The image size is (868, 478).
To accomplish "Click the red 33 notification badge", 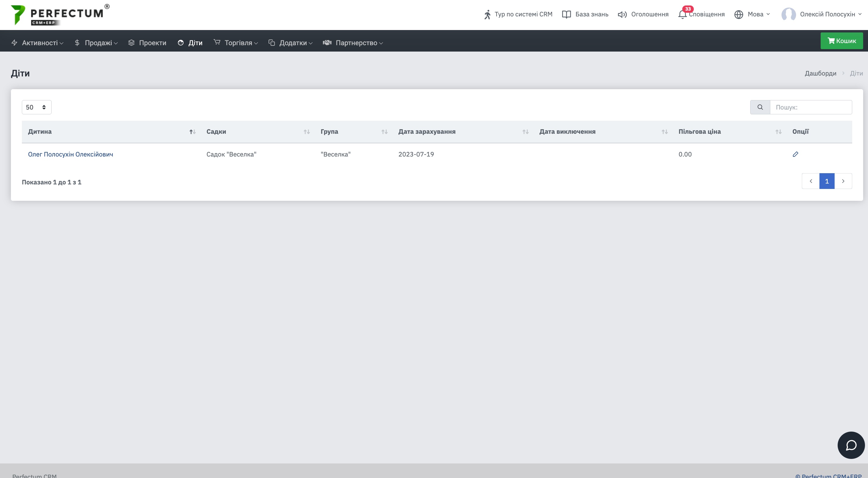I will 688,9.
